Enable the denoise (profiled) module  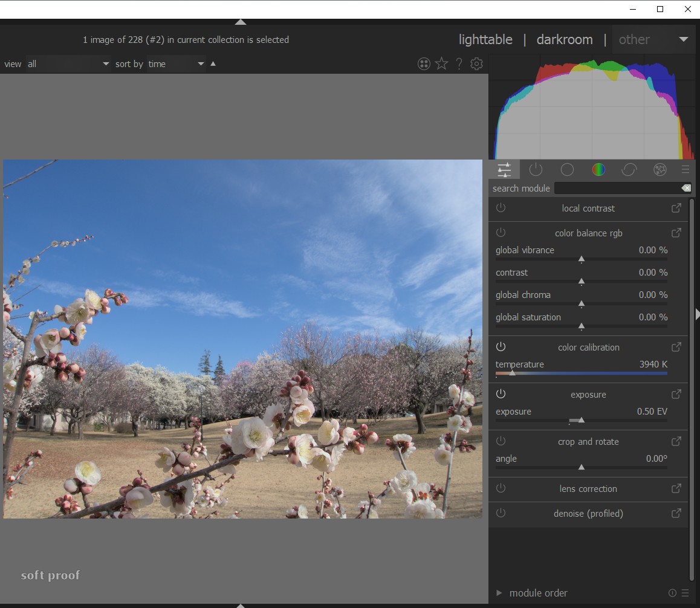pyautogui.click(x=501, y=513)
